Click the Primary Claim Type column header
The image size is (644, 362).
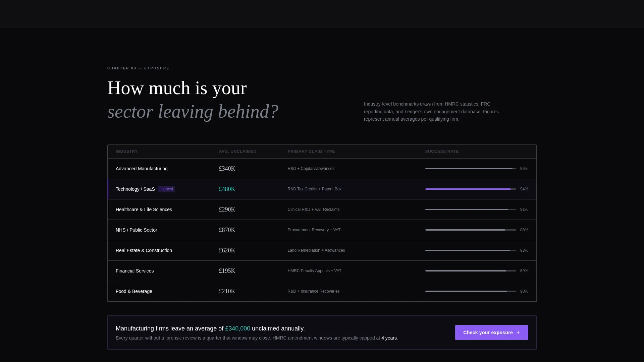[311, 152]
